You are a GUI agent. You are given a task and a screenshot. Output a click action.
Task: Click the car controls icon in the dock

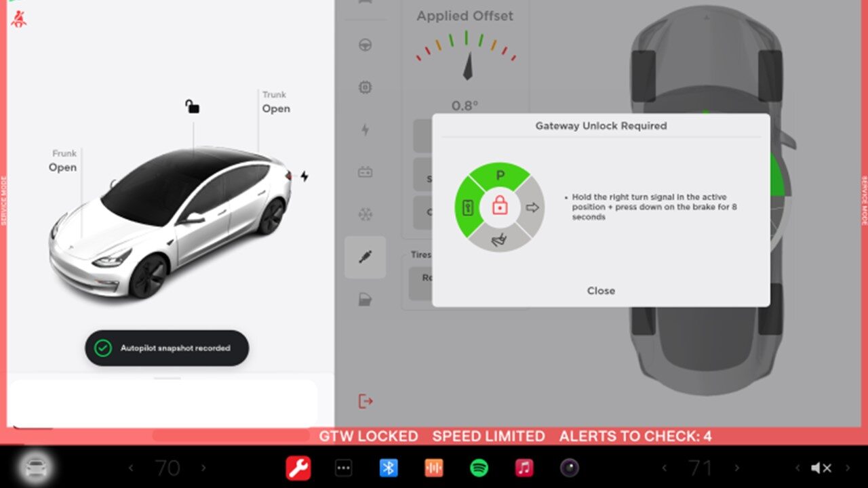pyautogui.click(x=35, y=467)
